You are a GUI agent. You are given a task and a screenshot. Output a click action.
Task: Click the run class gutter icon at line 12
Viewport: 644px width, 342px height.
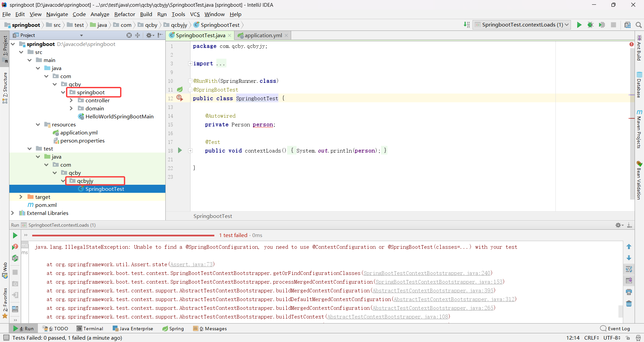[x=180, y=98]
